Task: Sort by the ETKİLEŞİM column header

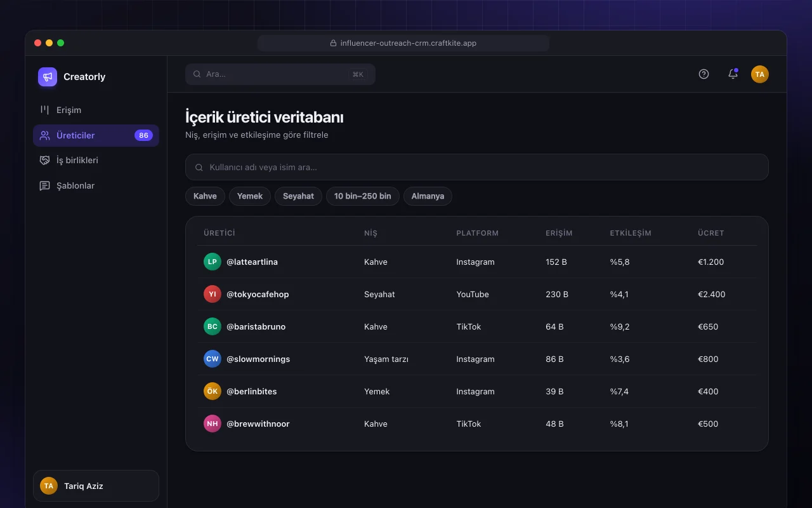Action: pos(631,233)
